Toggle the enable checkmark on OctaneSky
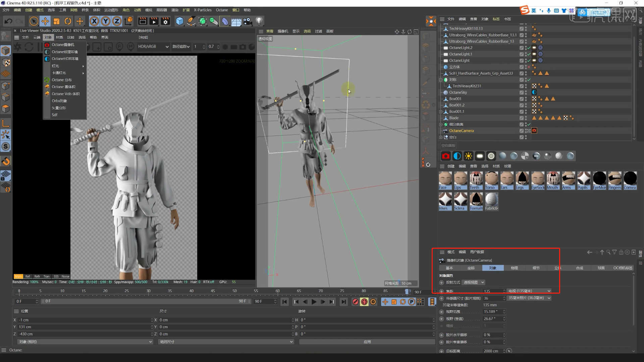The width and height of the screenshot is (644, 362). 529,92
